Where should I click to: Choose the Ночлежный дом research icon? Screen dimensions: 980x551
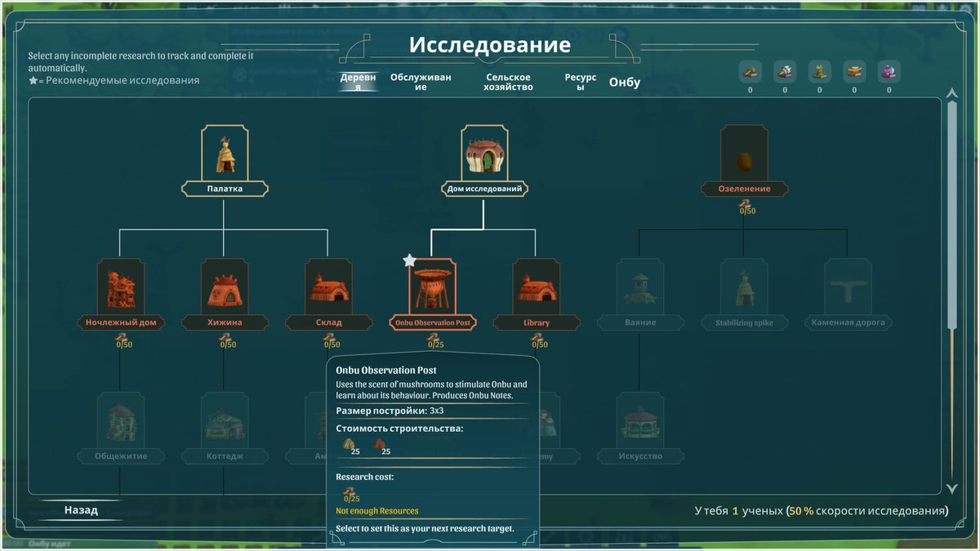[x=120, y=287]
